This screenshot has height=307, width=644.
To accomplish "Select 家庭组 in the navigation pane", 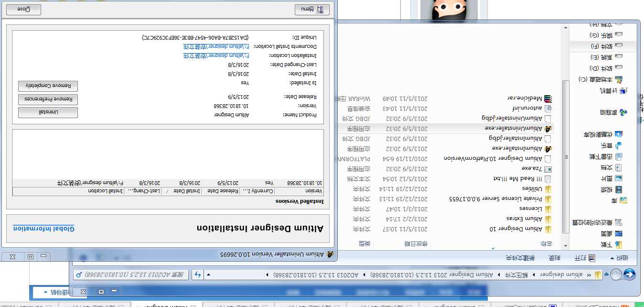I will pos(614,112).
